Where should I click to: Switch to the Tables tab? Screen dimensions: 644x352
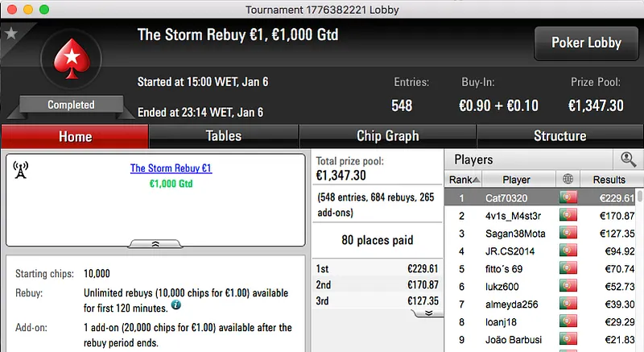point(223,136)
